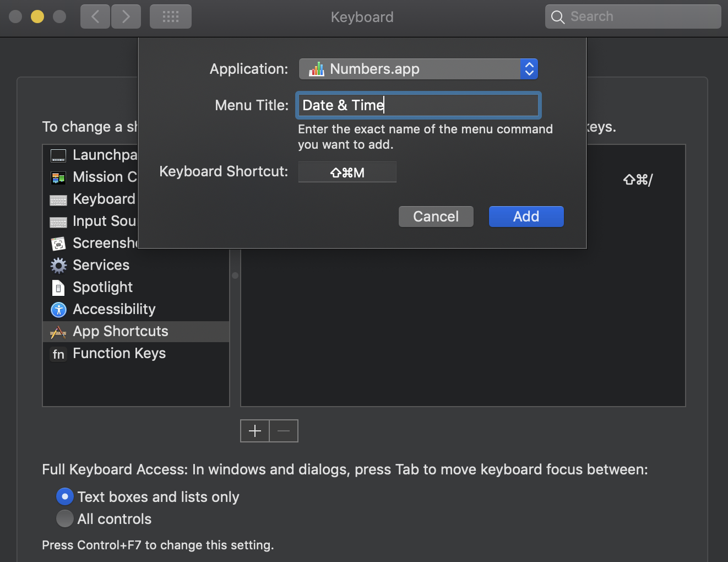Image resolution: width=728 pixels, height=562 pixels.
Task: Click the Services gear icon
Action: 58,266
